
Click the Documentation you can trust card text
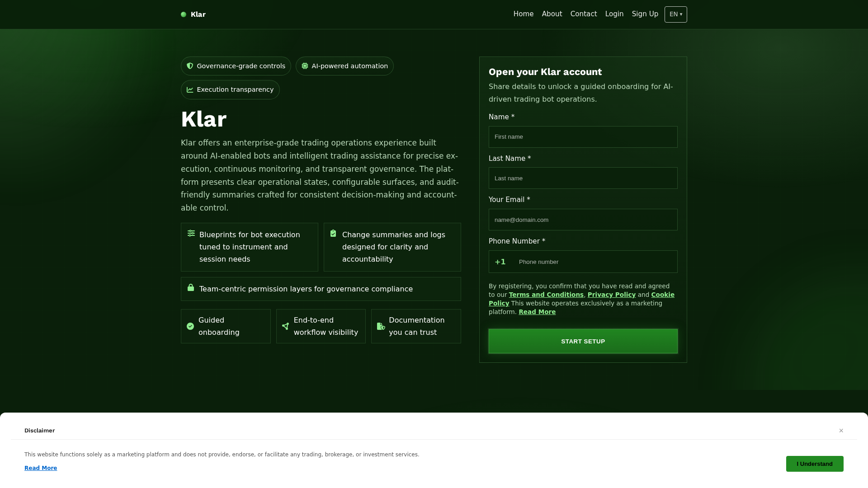point(416,326)
